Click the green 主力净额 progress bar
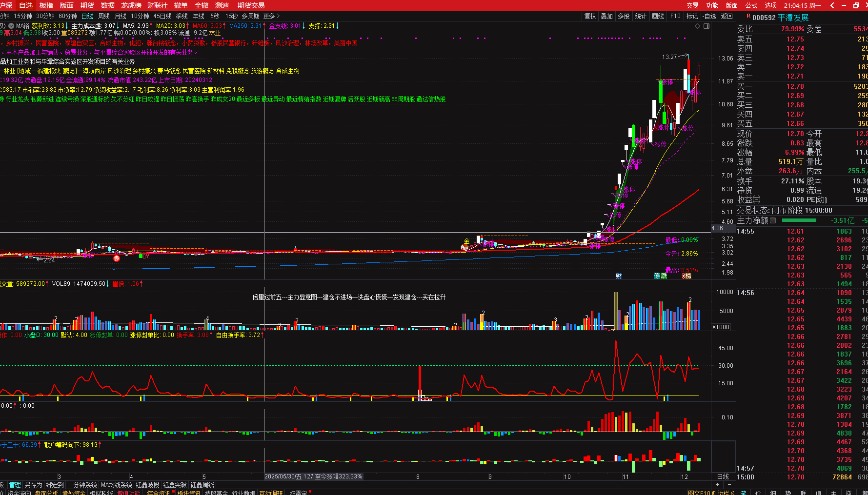This screenshot has height=495, width=868. (x=799, y=220)
